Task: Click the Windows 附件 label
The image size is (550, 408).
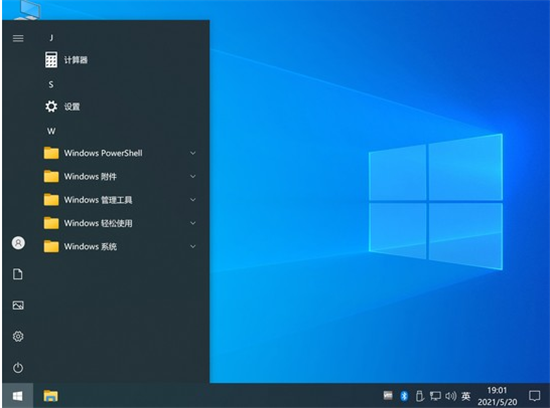Action: [90, 176]
